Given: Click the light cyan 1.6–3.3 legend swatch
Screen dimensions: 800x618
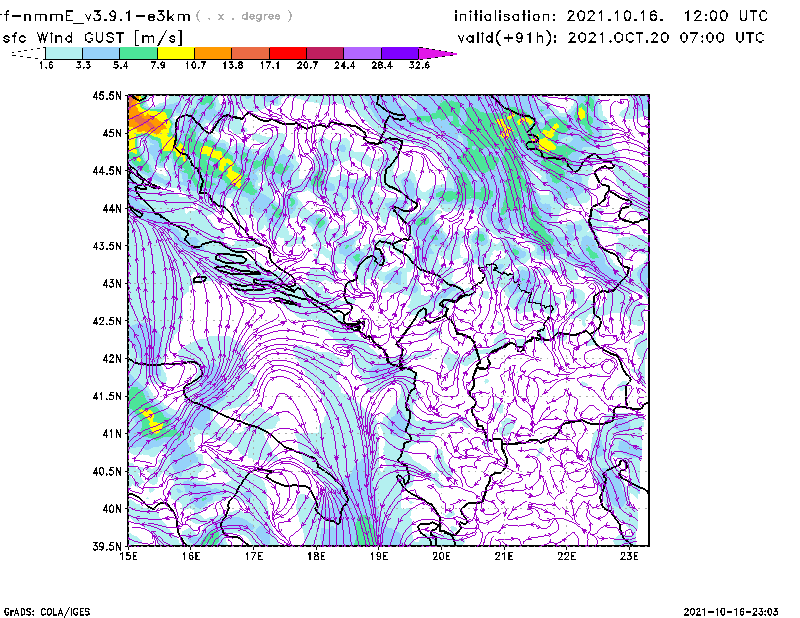Looking at the screenshot, I should coord(64,53).
